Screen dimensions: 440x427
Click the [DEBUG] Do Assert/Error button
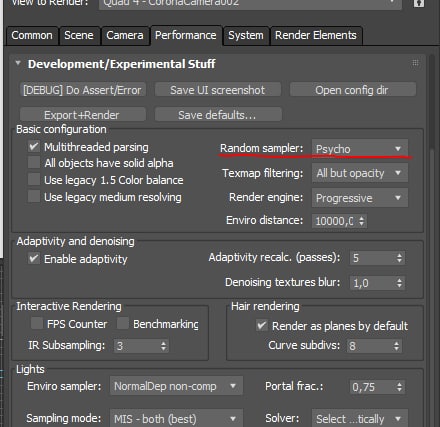83,90
